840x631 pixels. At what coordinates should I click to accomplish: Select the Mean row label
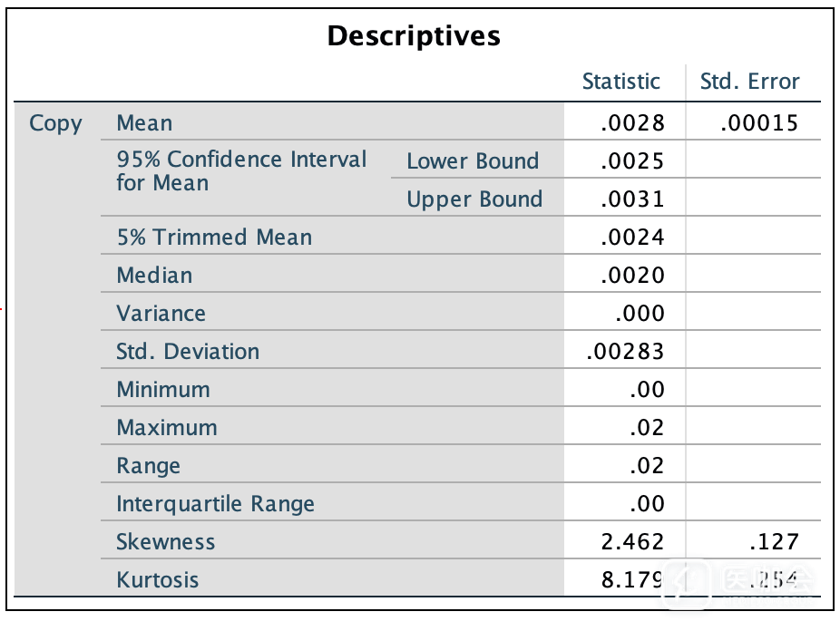pos(144,123)
